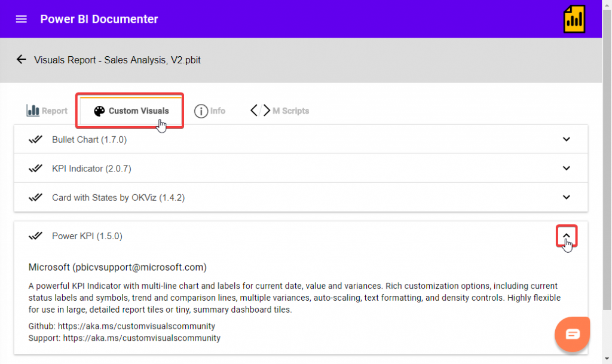Open the customvisualscommunity Github link
The height and width of the screenshot is (364, 612).
pos(137,326)
